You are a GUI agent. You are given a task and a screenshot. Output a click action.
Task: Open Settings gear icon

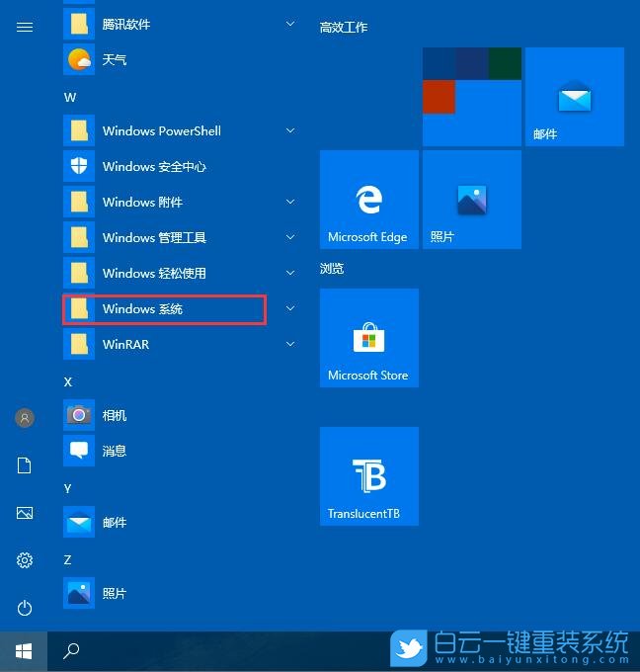(25, 560)
